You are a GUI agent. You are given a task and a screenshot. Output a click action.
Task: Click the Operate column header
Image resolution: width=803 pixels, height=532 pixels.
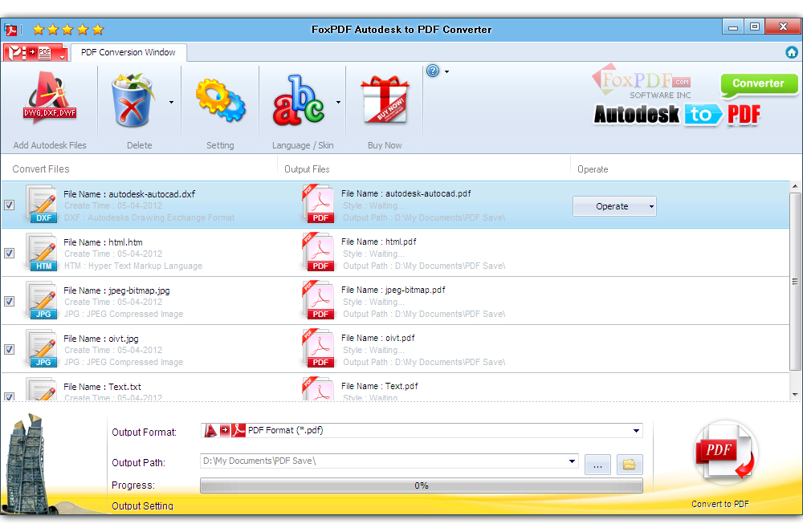[x=593, y=169]
